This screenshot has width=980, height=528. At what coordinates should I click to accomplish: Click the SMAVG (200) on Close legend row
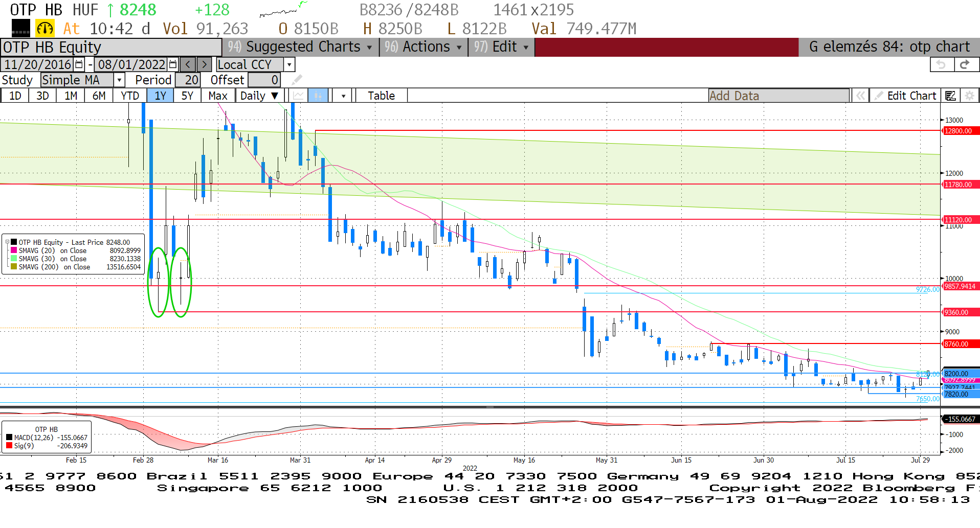[x=75, y=267]
